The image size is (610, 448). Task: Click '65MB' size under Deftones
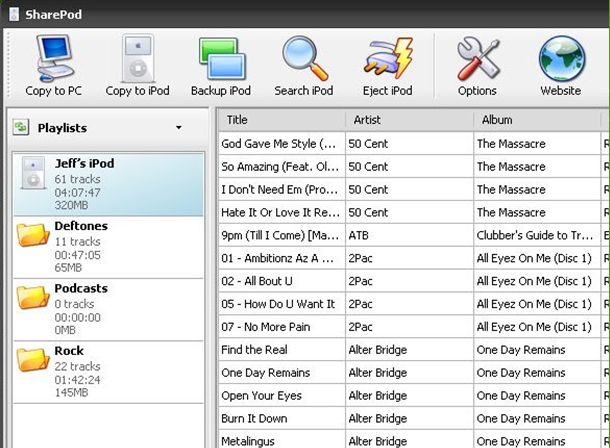[x=68, y=268]
